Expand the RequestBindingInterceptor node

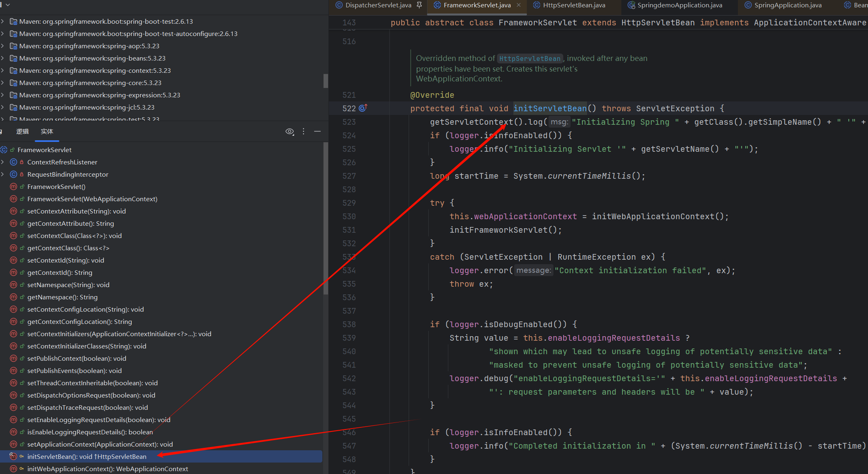point(2,174)
